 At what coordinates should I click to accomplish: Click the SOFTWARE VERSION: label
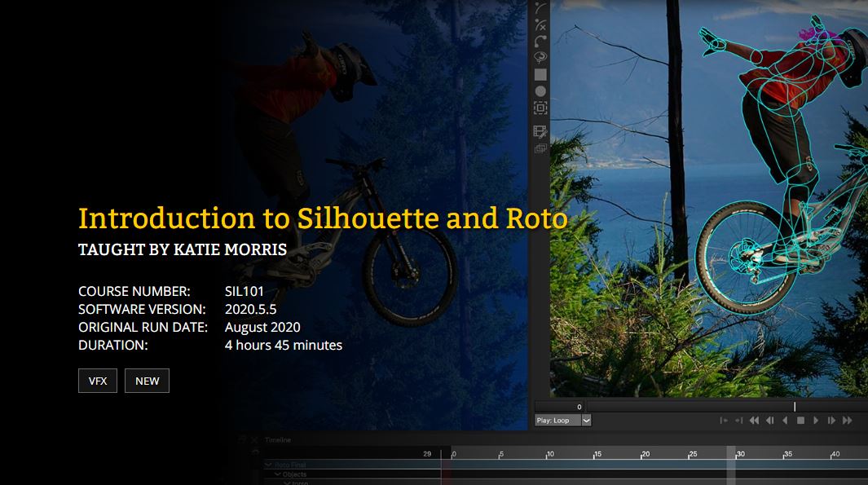[142, 309]
